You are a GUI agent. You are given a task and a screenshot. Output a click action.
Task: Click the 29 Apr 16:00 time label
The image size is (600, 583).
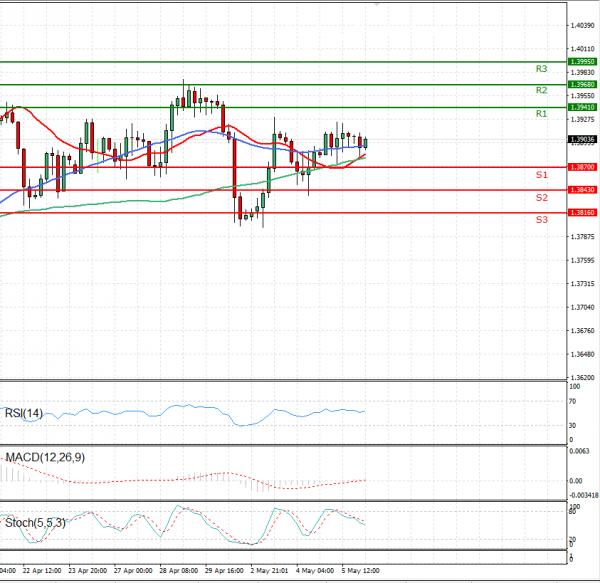tap(224, 571)
